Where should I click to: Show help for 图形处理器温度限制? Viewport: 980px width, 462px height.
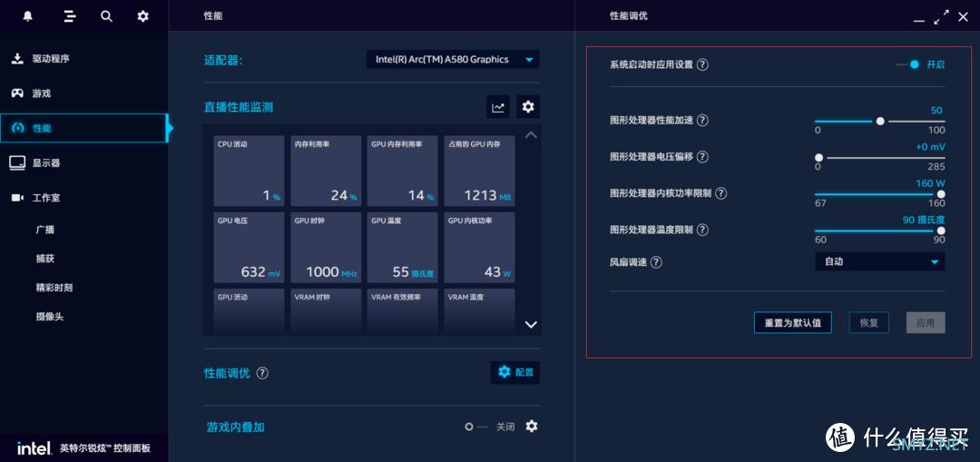(702, 230)
